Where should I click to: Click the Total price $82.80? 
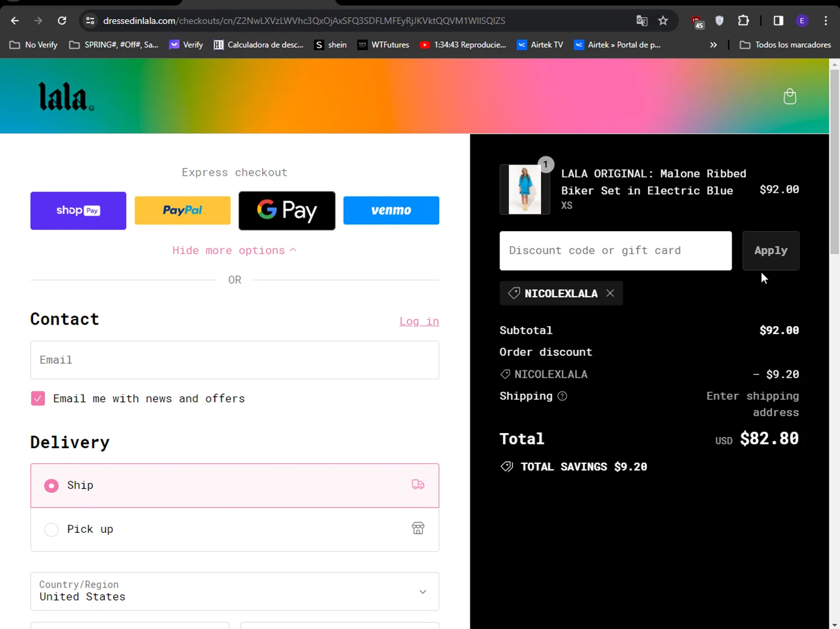click(x=769, y=439)
